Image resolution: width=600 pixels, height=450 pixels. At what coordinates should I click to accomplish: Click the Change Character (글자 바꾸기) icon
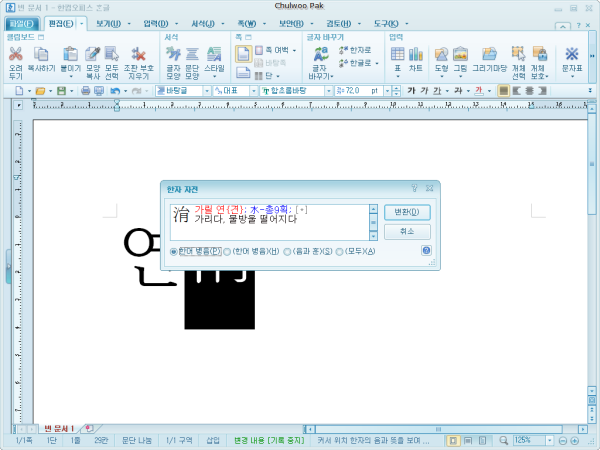click(321, 54)
